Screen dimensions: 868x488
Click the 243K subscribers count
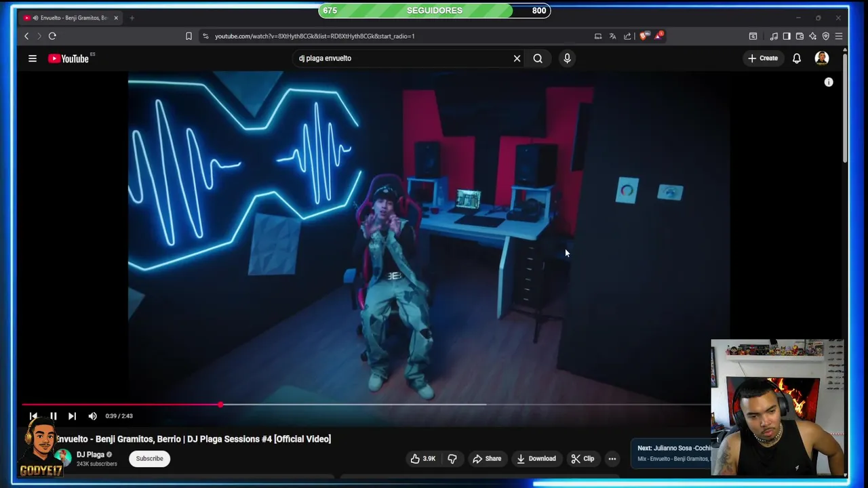point(96,464)
